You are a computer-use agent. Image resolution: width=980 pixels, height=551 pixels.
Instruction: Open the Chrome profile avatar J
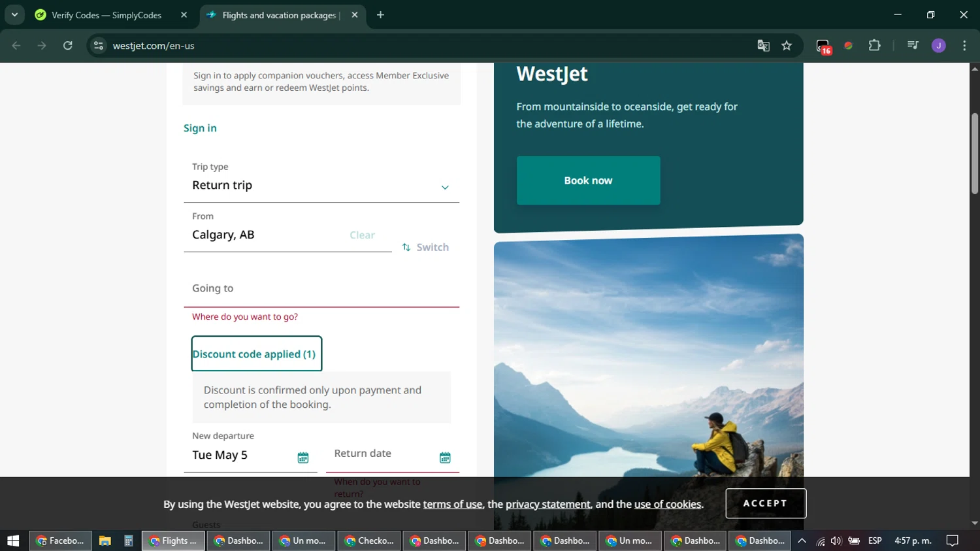pos(939,46)
